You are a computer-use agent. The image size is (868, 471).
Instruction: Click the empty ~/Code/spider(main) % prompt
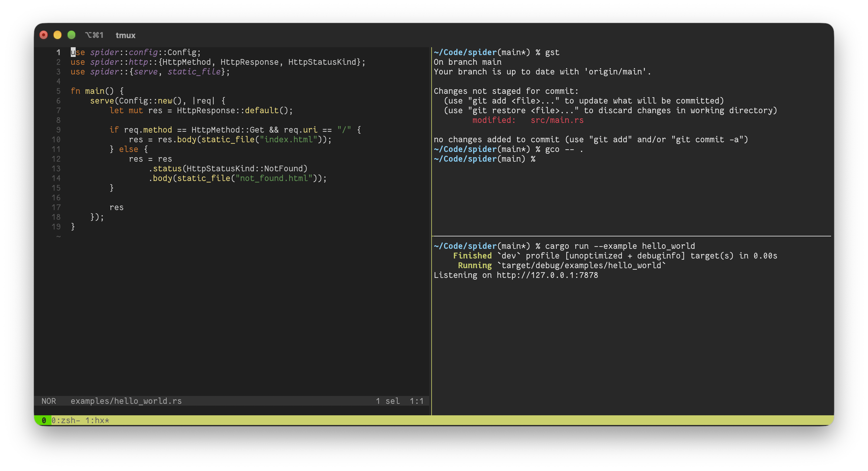pos(484,159)
